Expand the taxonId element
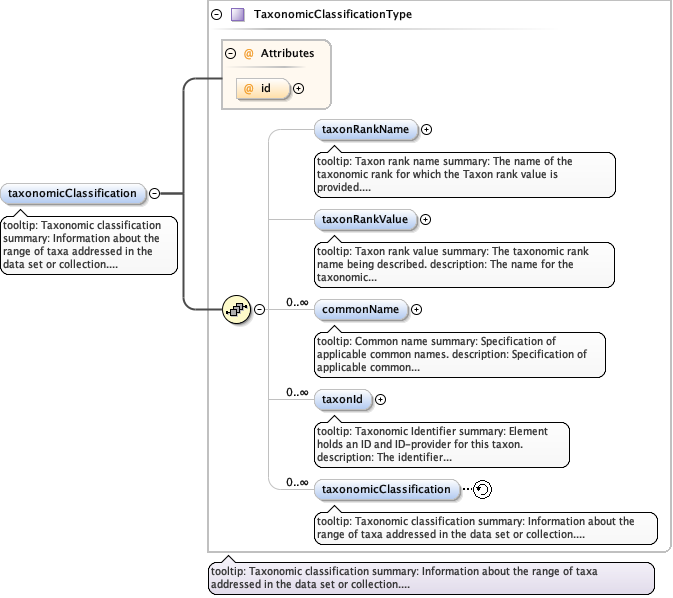This screenshot has height=598, width=673. pos(380,400)
